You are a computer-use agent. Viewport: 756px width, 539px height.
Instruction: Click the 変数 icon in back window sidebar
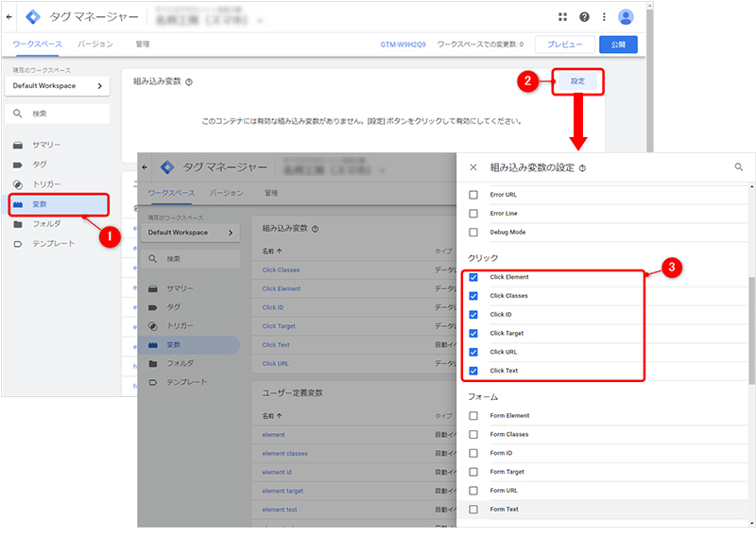point(18,204)
